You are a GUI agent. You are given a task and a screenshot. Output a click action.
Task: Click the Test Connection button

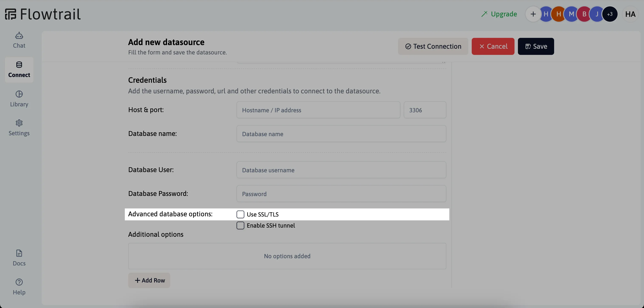(433, 46)
